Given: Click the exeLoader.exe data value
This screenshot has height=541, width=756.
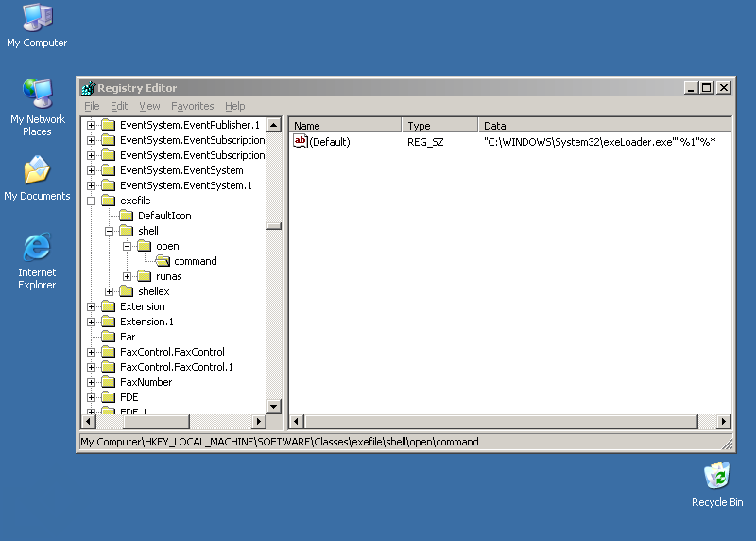Looking at the screenshot, I should [599, 142].
